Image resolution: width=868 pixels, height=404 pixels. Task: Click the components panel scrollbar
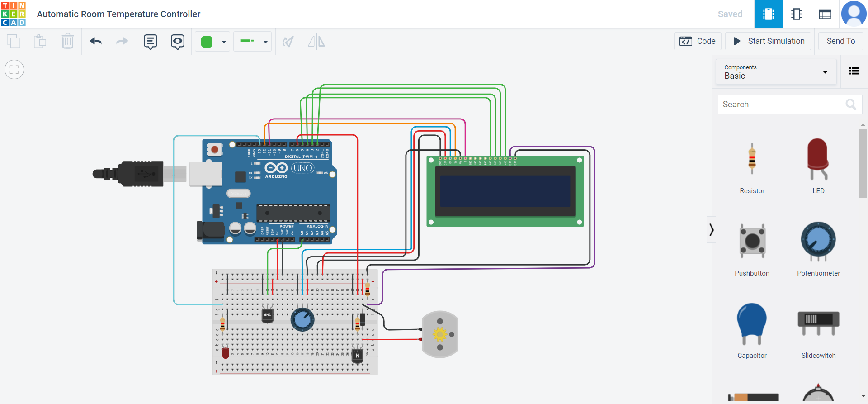click(863, 163)
